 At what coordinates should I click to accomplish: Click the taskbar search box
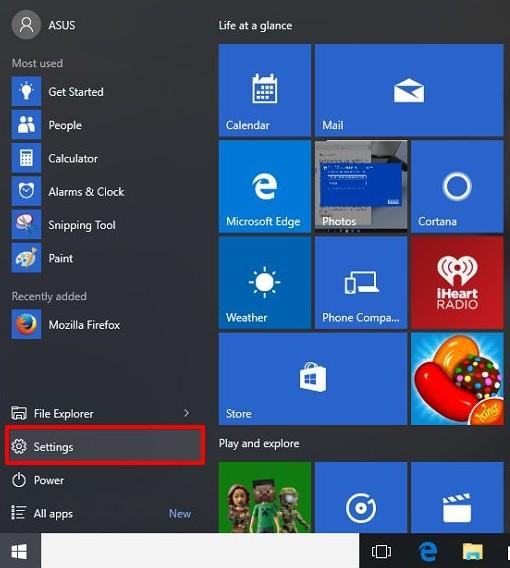[200, 551]
